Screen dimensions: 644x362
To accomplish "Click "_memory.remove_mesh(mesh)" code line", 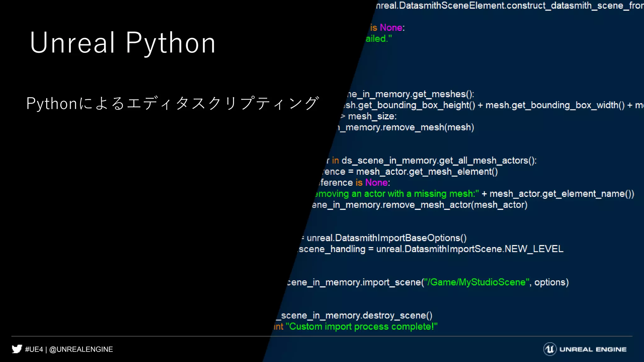I will click(x=406, y=127).
